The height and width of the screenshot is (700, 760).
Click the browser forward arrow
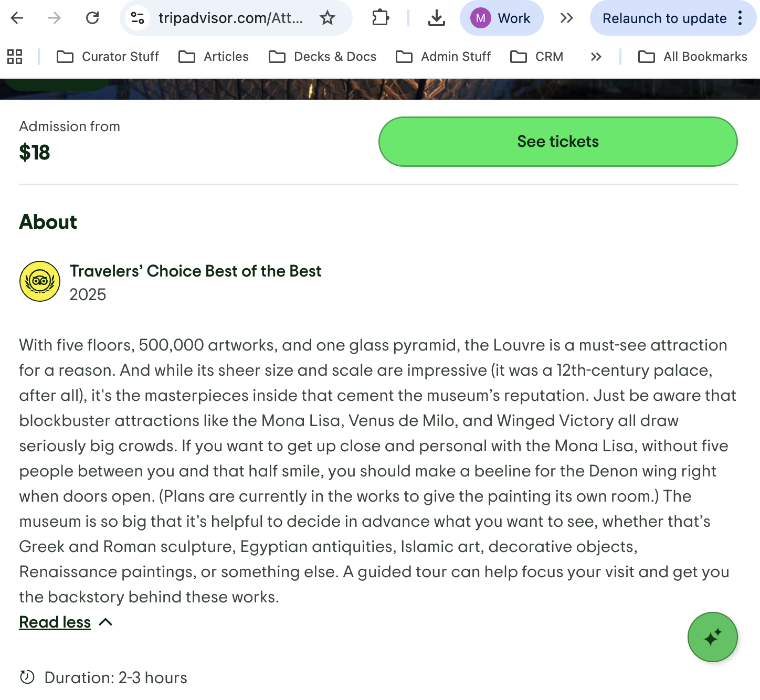[x=55, y=18]
